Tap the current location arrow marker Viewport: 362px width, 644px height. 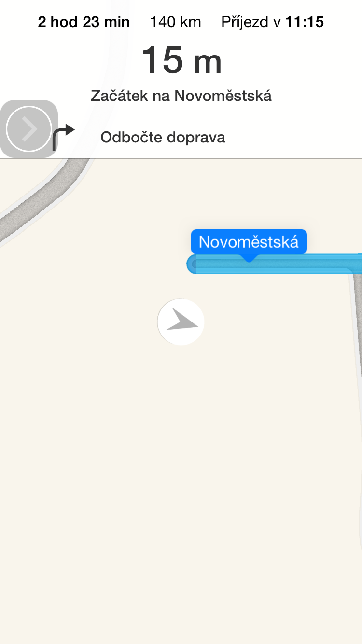pyautogui.click(x=181, y=322)
